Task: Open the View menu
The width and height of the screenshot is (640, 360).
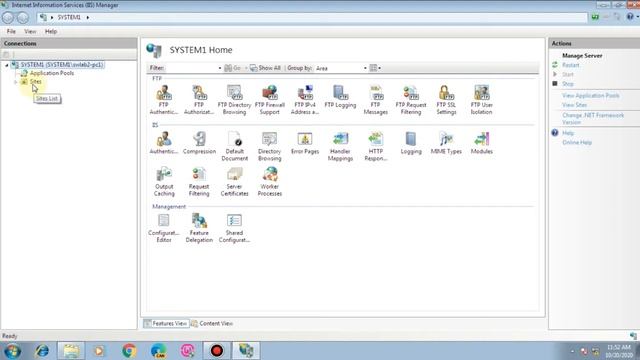Action: click(30, 31)
